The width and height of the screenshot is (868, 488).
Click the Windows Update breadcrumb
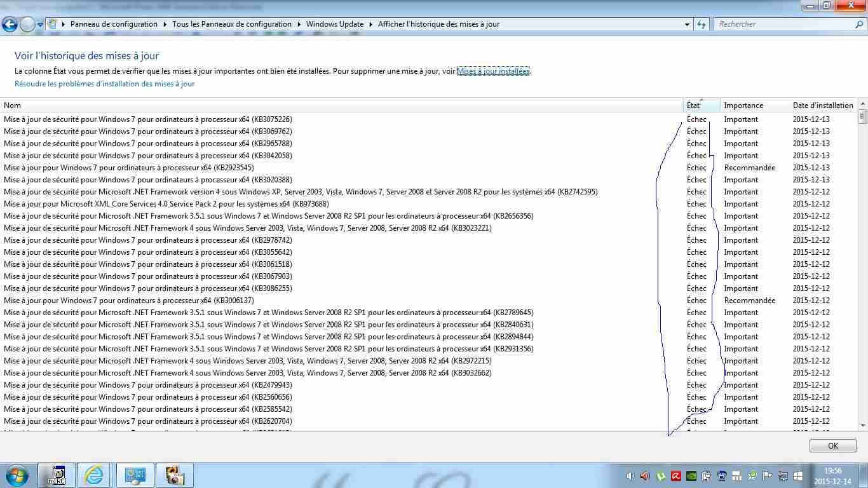click(x=334, y=24)
